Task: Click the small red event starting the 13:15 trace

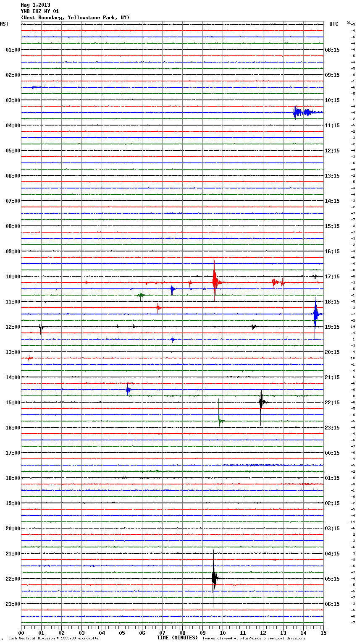Action: click(x=29, y=359)
